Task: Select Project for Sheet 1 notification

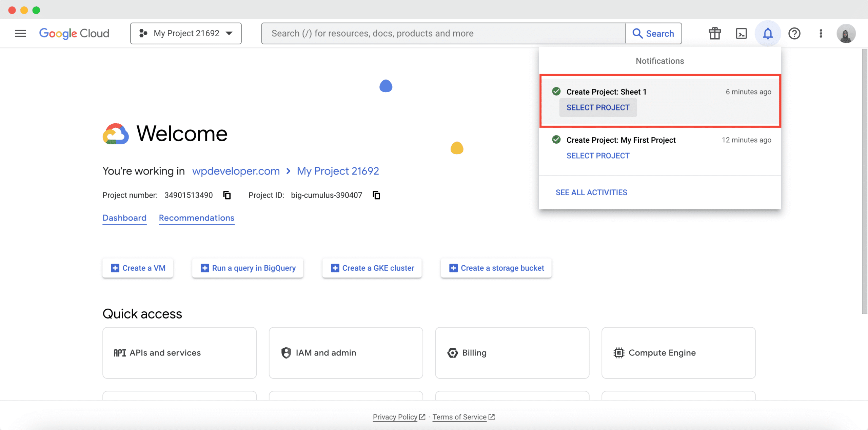Action: click(x=598, y=107)
